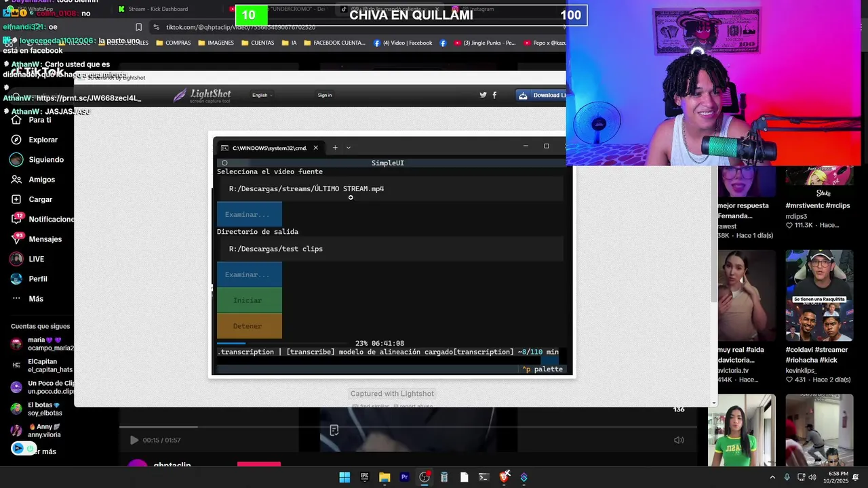Click the microphone tray icon
This screenshot has width=868, height=488.
point(787,477)
